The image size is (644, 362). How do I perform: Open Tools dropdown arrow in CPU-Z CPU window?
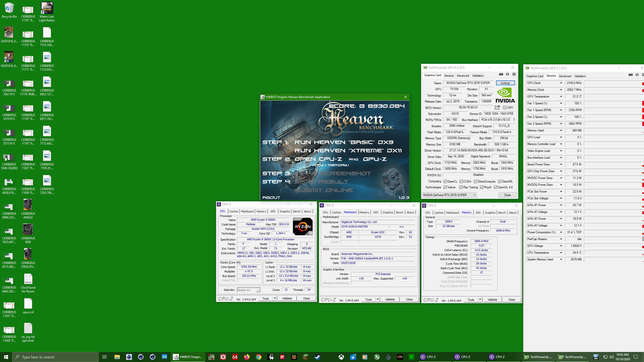click(x=275, y=298)
